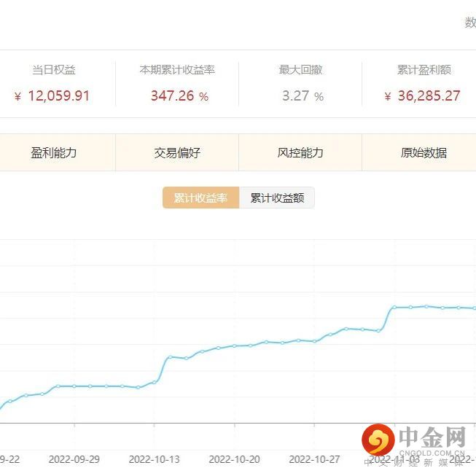Click the chart data point above 2022-10-13

(x=155, y=382)
